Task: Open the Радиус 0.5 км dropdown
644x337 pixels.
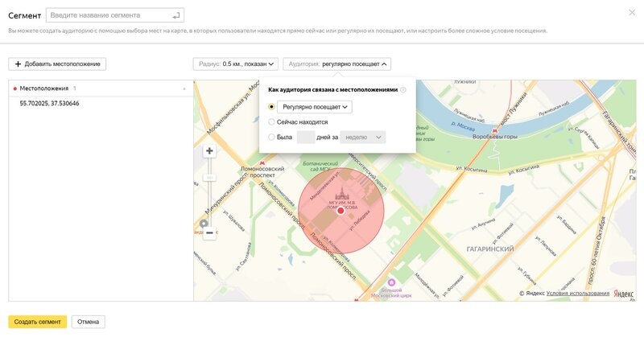Action: pos(235,64)
